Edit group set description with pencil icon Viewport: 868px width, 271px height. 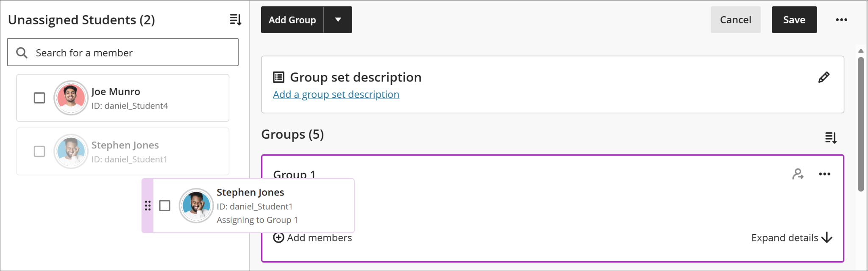(823, 77)
